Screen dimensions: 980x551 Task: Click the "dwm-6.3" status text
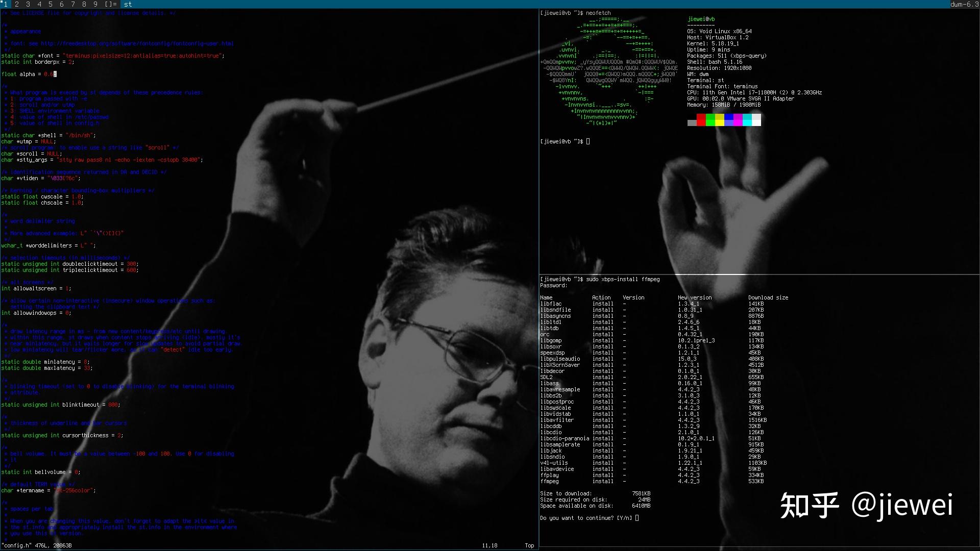pos(965,5)
